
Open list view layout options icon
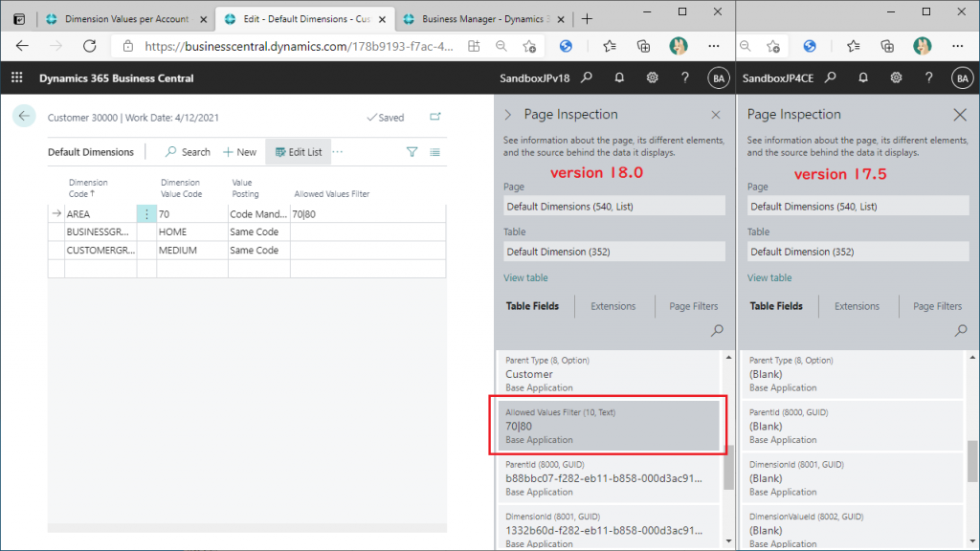click(x=435, y=152)
